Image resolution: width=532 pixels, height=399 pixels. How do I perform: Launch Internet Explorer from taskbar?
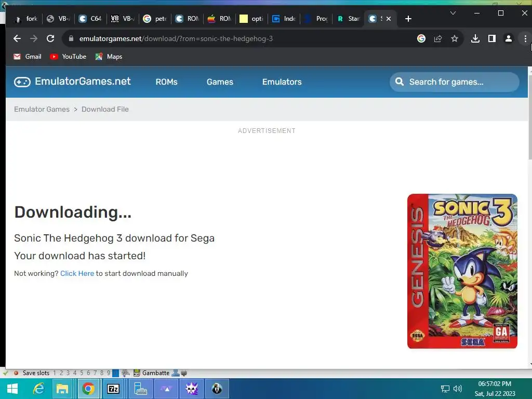pyautogui.click(x=38, y=389)
